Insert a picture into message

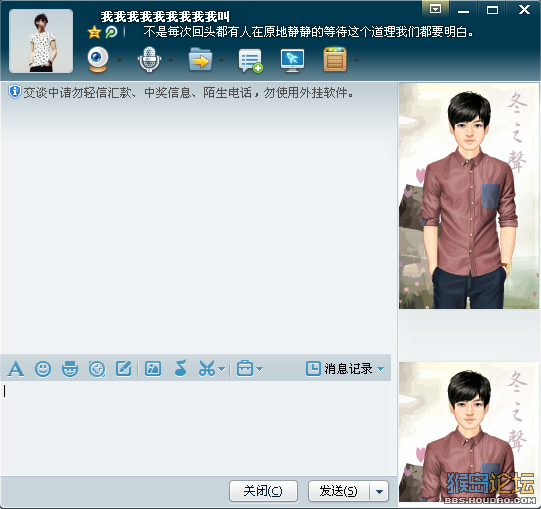click(x=153, y=369)
